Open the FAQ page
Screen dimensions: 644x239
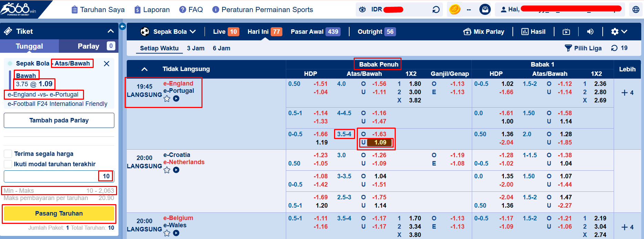click(191, 10)
